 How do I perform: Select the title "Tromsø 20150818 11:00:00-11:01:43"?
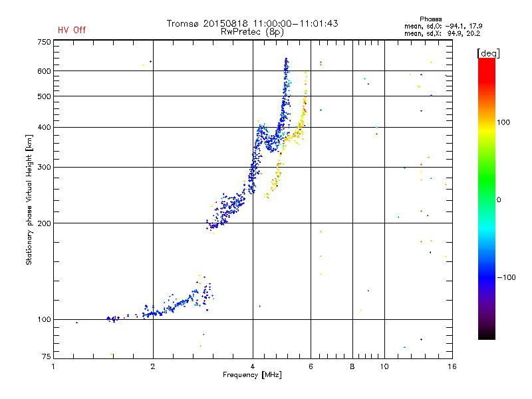click(253, 23)
